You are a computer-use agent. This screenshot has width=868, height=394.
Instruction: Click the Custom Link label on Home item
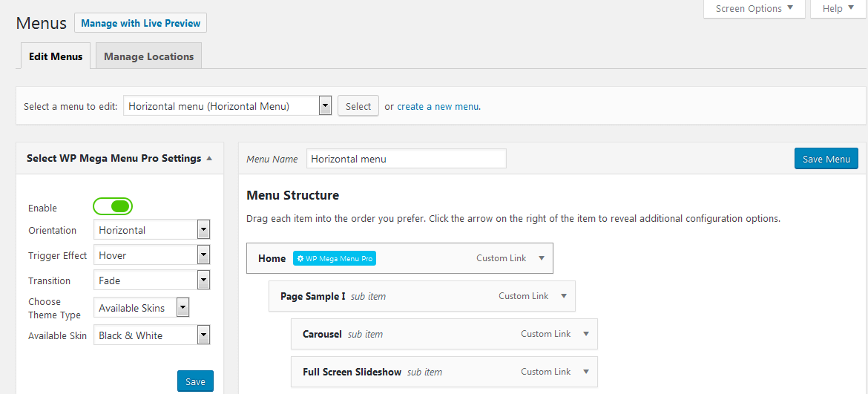point(501,258)
